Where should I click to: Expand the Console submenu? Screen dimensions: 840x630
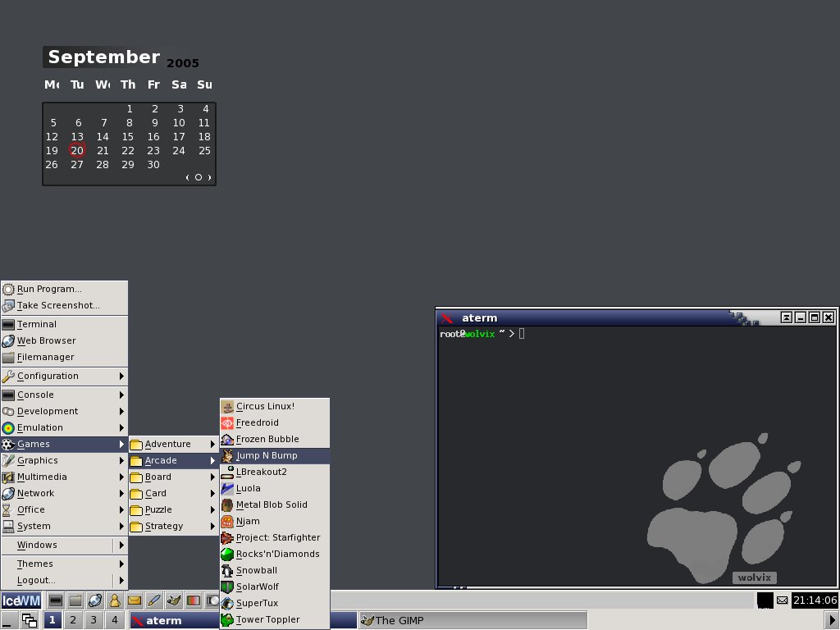tap(64, 395)
